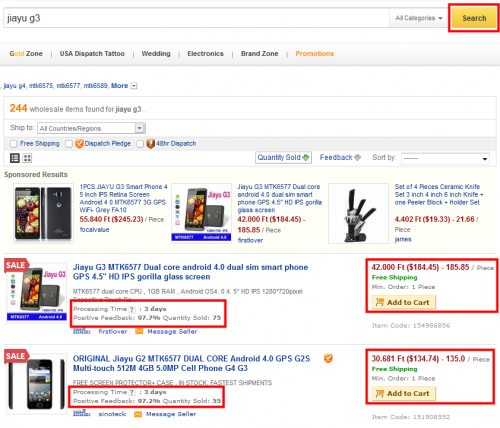Add Jiayu G3 42.000 Ft item to cart
This screenshot has height=428, width=500.
(x=403, y=302)
